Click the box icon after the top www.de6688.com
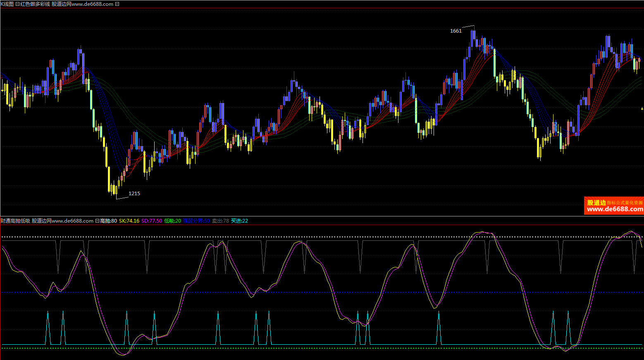The height and width of the screenshot is (360, 644). pyautogui.click(x=117, y=4)
